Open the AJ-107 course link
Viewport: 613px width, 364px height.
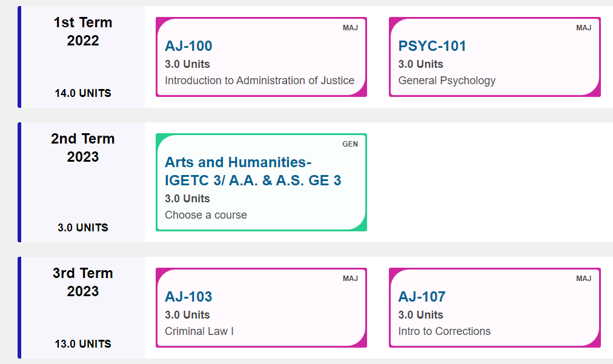(x=422, y=297)
